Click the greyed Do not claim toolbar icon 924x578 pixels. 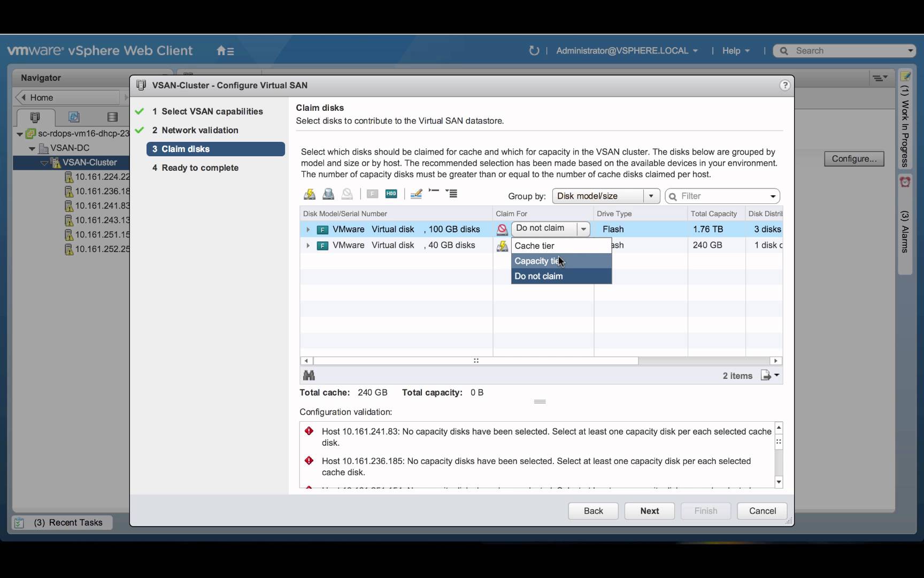pyautogui.click(x=347, y=194)
